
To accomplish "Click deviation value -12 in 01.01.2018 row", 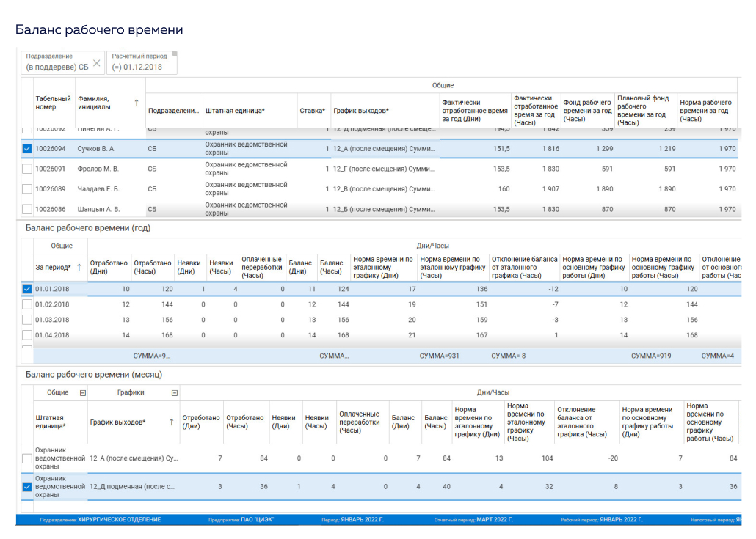I will tap(553, 289).
